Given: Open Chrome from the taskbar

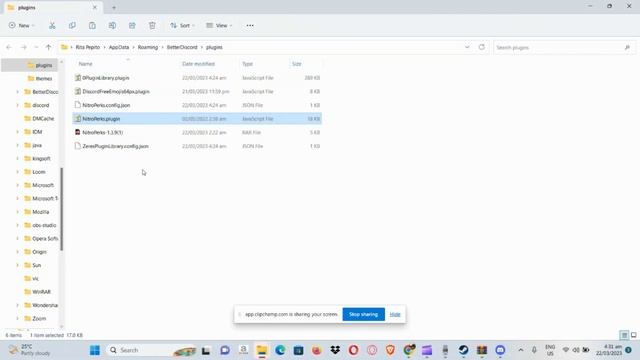Looking at the screenshot, I should (x=409, y=350).
